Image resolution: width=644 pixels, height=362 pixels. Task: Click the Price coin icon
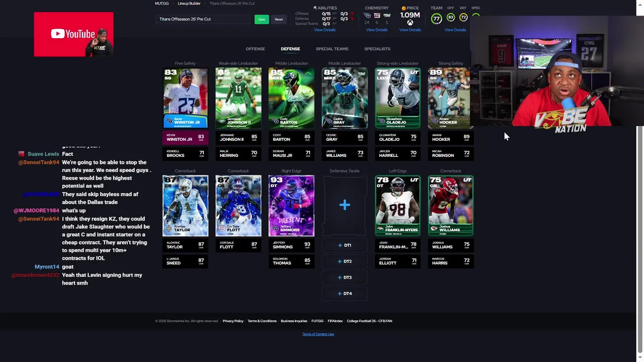(x=404, y=8)
